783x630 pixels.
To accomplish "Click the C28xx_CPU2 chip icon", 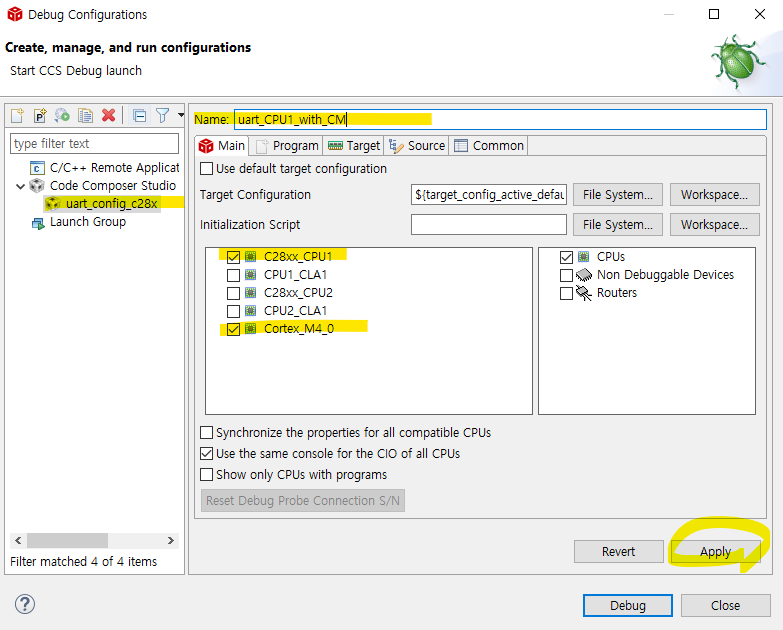I will [250, 293].
